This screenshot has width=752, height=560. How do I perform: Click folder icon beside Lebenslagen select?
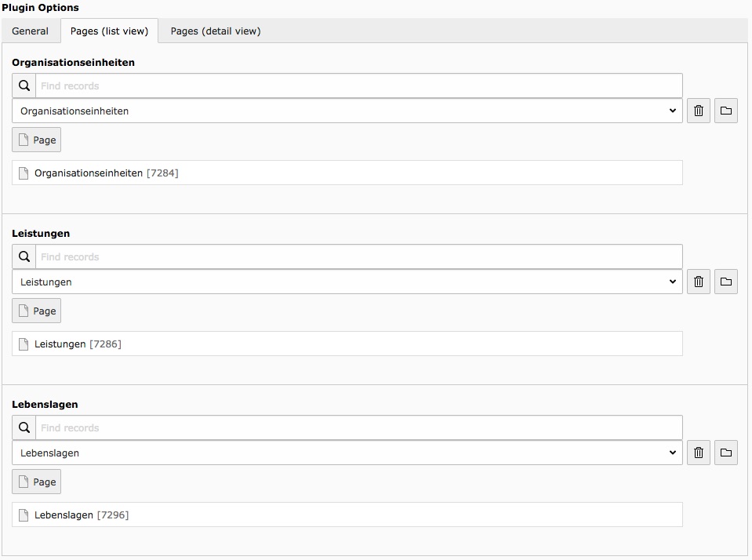(726, 453)
